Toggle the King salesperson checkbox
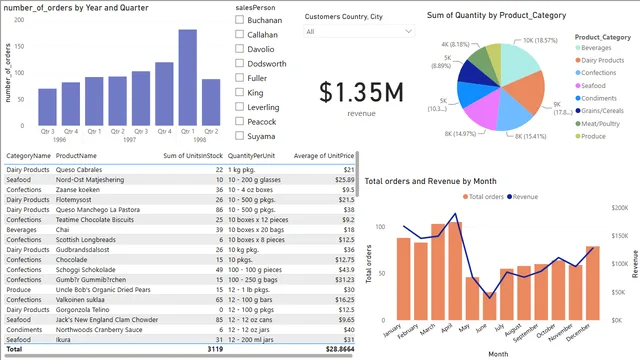This screenshot has width=640, height=360. pyautogui.click(x=240, y=92)
